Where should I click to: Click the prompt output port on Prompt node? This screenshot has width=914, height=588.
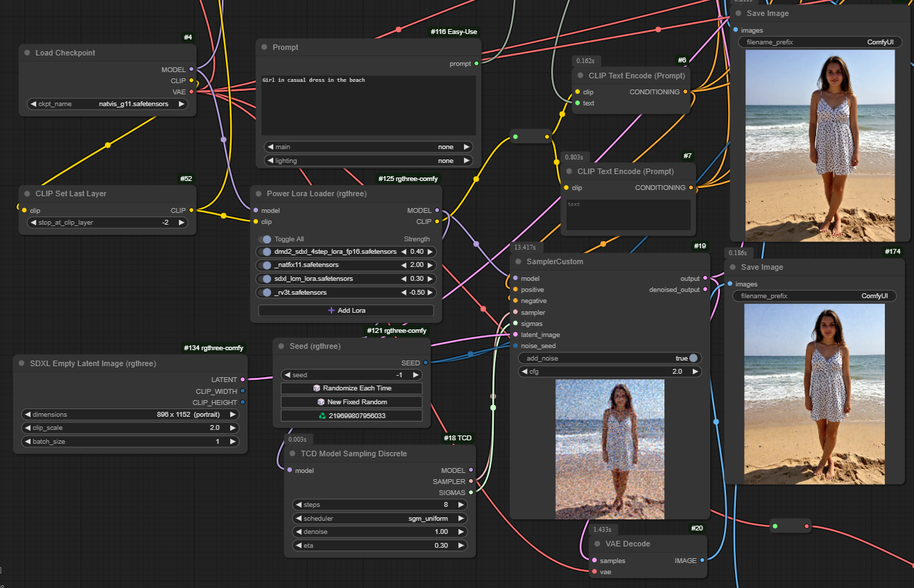pos(476,64)
